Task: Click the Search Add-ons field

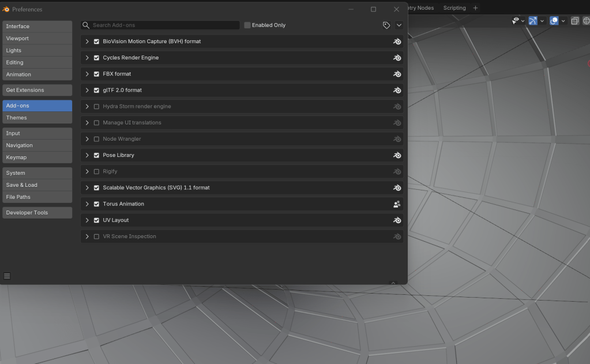Action: click(x=161, y=25)
